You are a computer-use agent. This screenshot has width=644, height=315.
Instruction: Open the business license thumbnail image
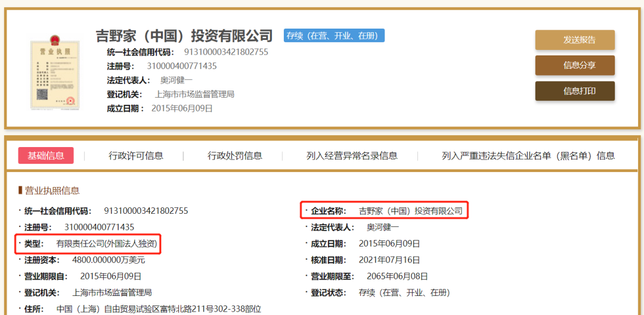click(x=55, y=72)
